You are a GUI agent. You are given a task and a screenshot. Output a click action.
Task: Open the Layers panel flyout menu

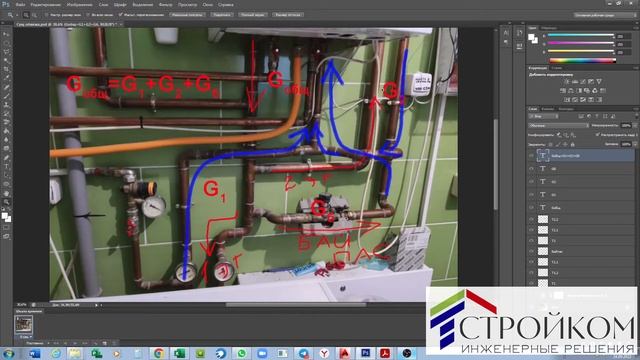click(636, 109)
